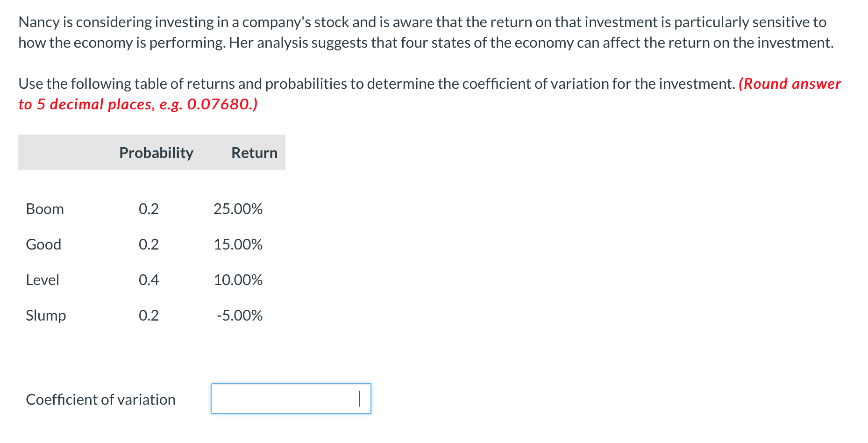Screen dimensions: 868x443
Task: Select the Level row label
Action: point(43,280)
